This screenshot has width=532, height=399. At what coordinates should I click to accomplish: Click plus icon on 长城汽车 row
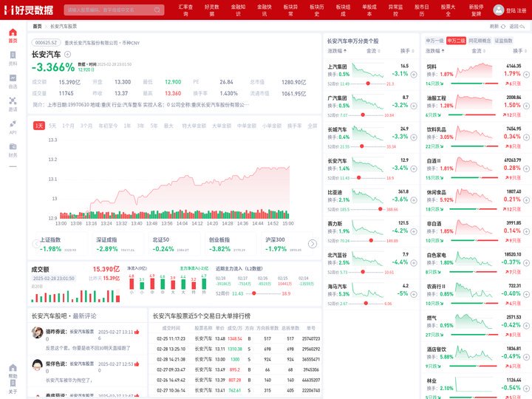tap(414, 137)
